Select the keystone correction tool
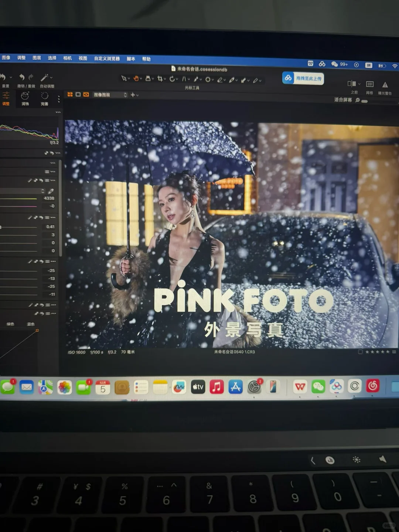Viewport: 399px width, 532px height. coord(184,79)
